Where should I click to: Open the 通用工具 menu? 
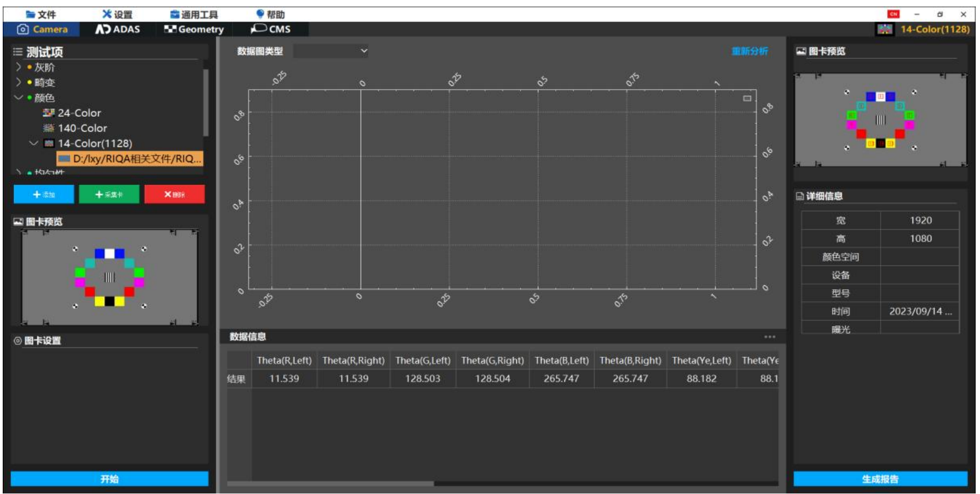[194, 15]
